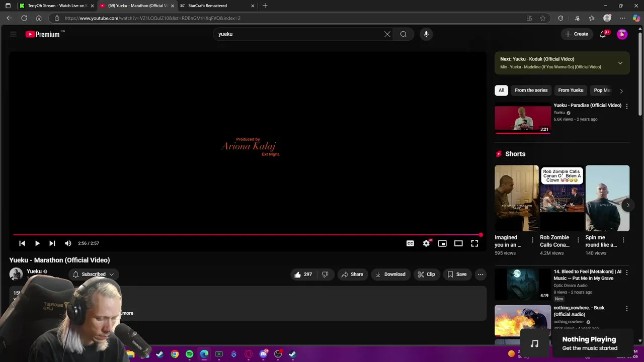The height and width of the screenshot is (362, 644).
Task: Enter full screen mode
Action: 474,243
